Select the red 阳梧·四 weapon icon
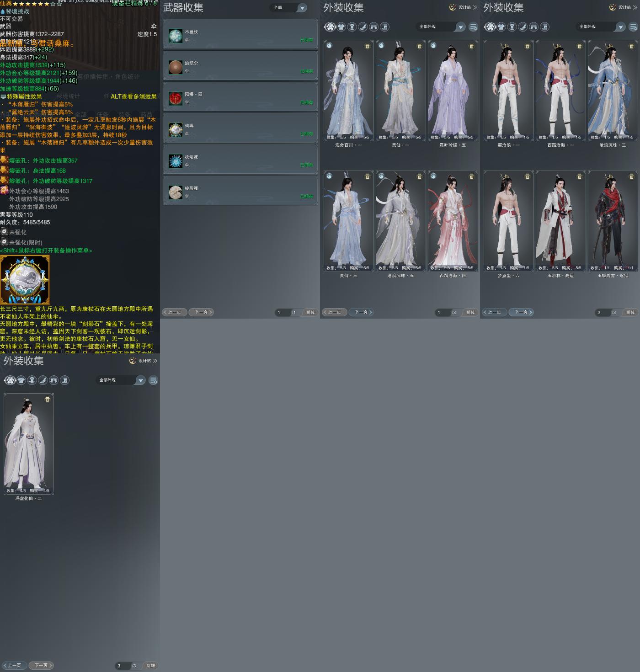640x672 pixels. pyautogui.click(x=176, y=98)
